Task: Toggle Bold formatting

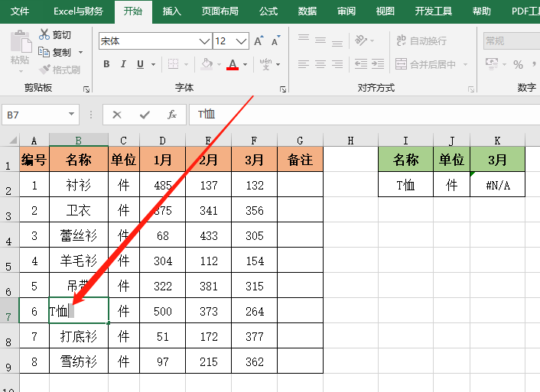Action: point(106,64)
